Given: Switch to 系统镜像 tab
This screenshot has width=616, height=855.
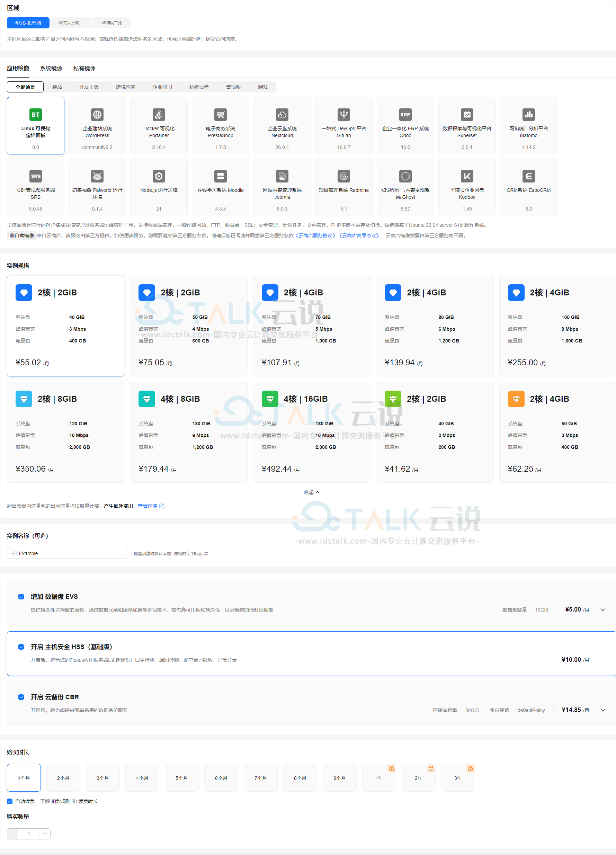Looking at the screenshot, I should (51, 68).
